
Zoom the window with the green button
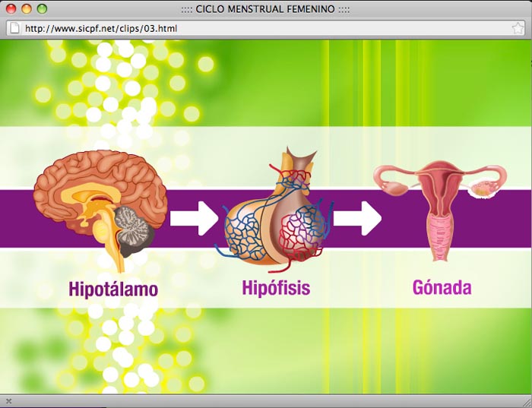(42, 9)
